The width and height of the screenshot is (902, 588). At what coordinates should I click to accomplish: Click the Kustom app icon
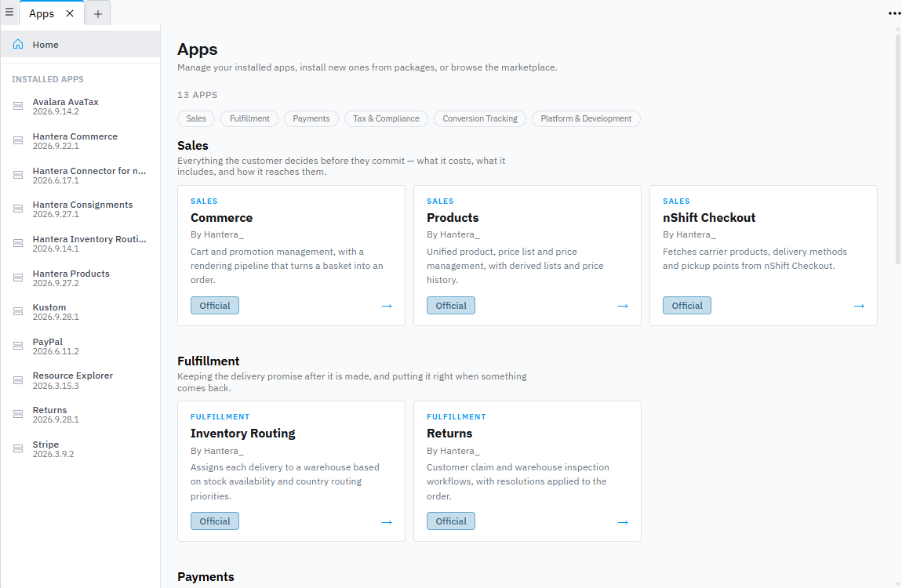click(18, 312)
